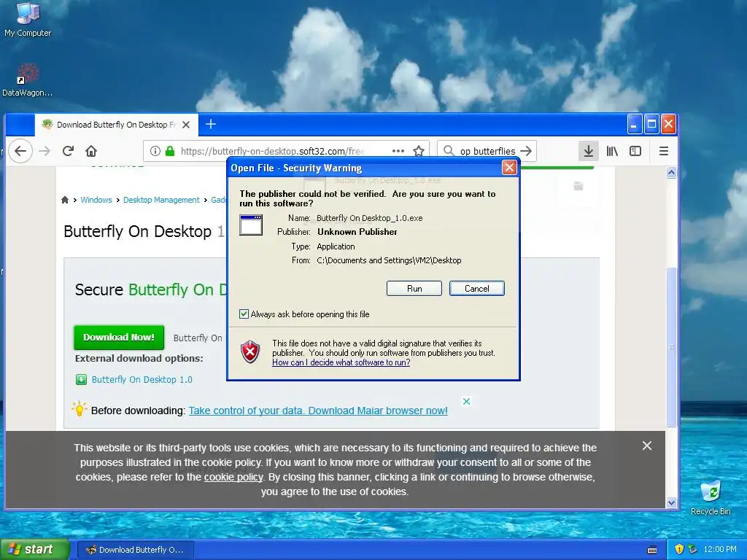The height and width of the screenshot is (560, 747).
Task: Reload the page with the refresh icon
Action: tap(68, 151)
